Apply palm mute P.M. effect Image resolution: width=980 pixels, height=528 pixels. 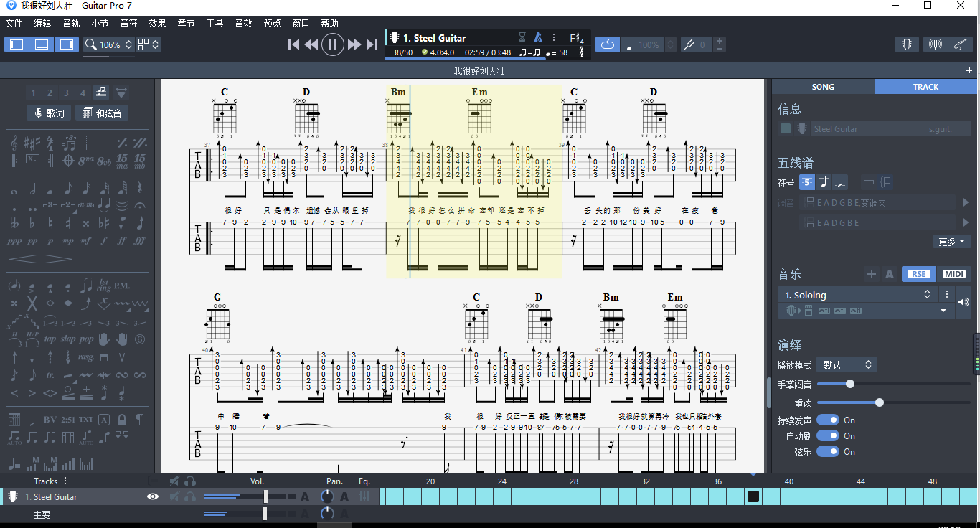(122, 286)
